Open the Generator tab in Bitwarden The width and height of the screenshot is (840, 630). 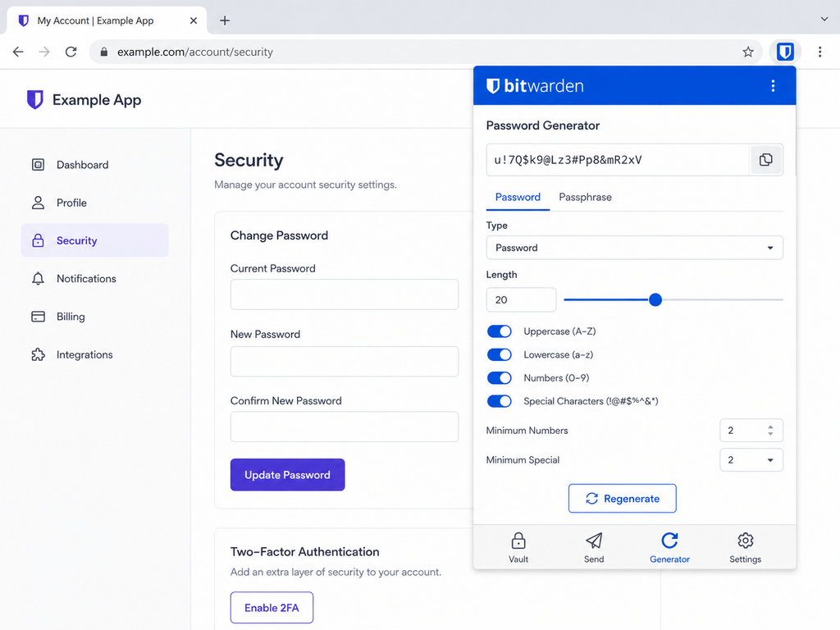click(669, 547)
